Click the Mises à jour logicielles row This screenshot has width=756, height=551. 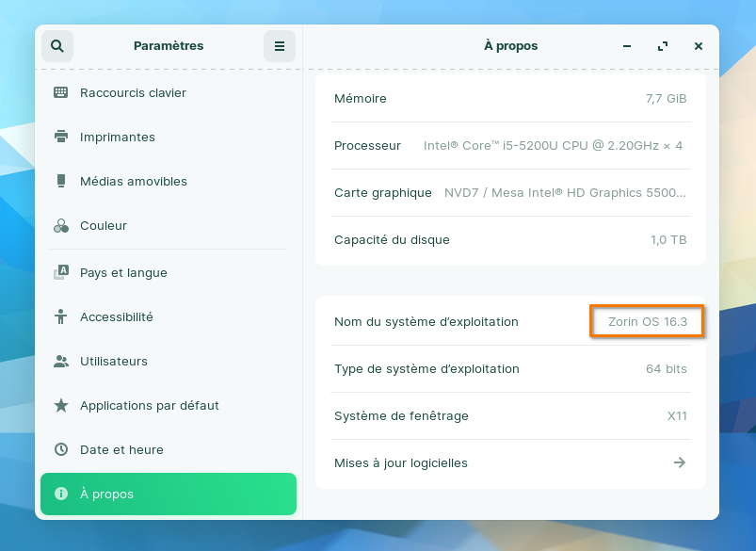point(510,462)
